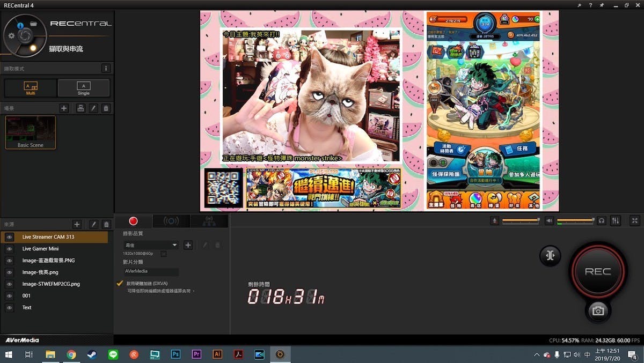Open Steam from the taskbar
The height and width of the screenshot is (363, 644).
92,354
